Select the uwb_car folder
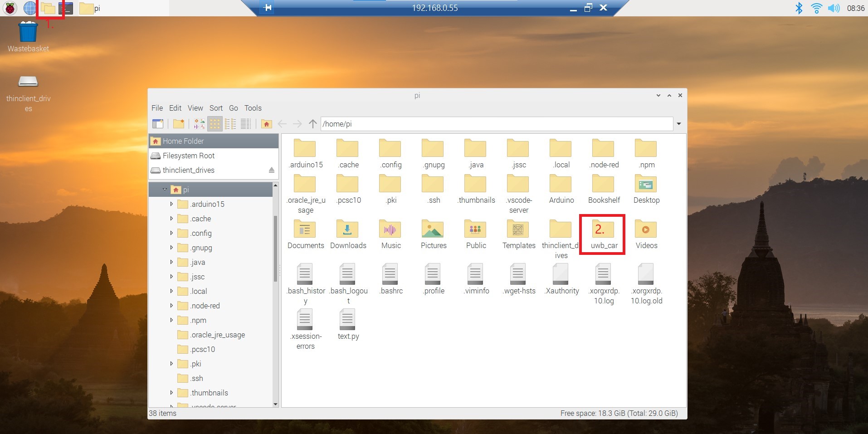868x434 pixels. pos(604,234)
